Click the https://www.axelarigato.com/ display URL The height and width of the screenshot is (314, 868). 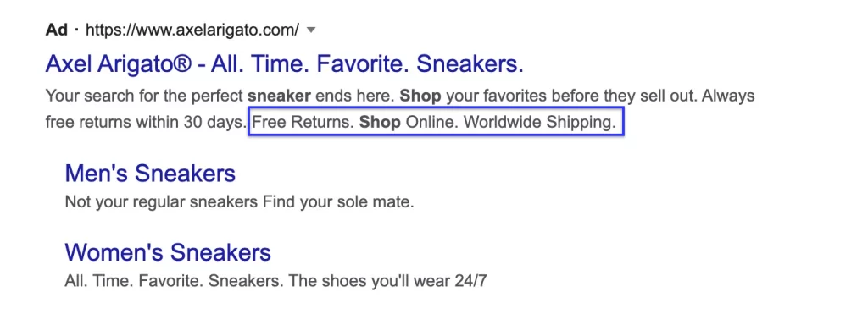[192, 30]
